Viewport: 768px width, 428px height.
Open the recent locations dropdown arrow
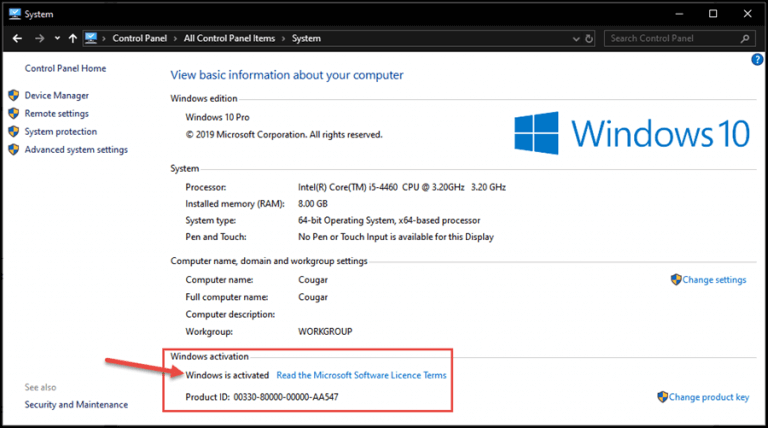coord(57,38)
